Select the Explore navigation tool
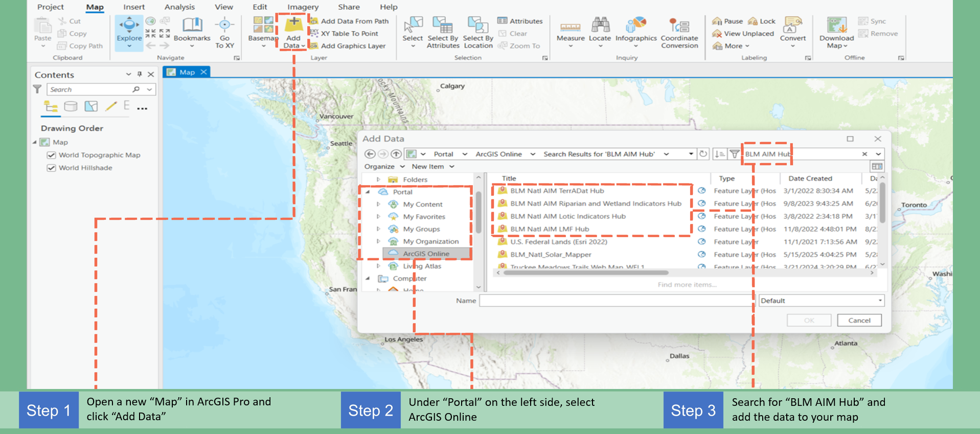The height and width of the screenshot is (434, 980). click(129, 27)
